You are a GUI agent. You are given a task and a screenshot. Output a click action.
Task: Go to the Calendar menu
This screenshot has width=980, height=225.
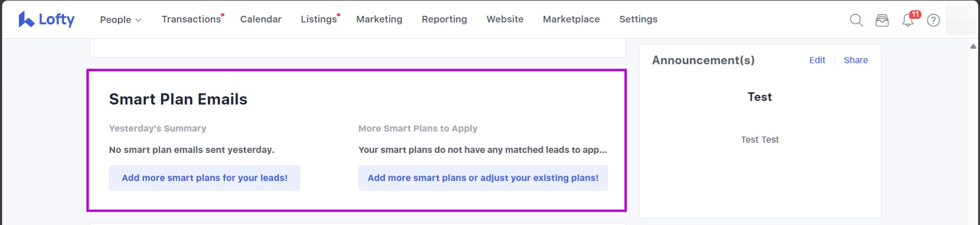tap(261, 19)
